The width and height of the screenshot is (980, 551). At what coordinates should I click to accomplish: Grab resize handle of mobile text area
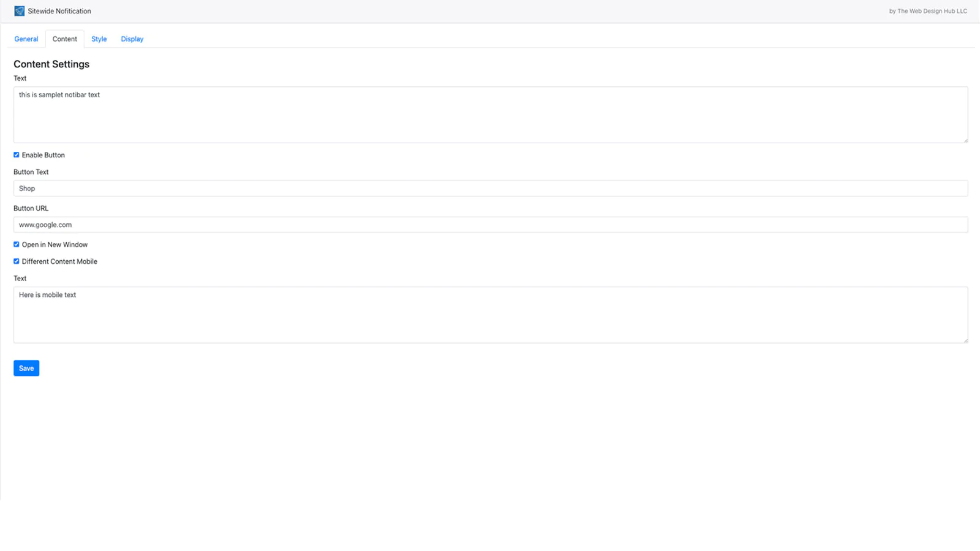point(965,340)
